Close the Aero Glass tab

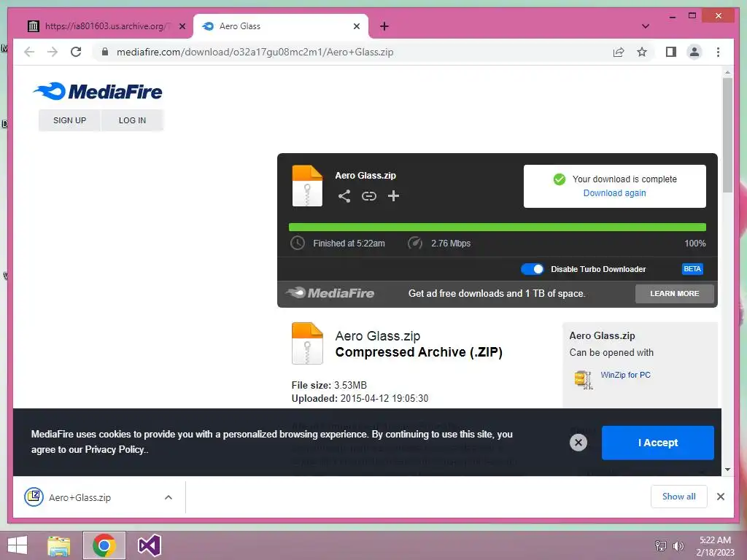point(356,26)
